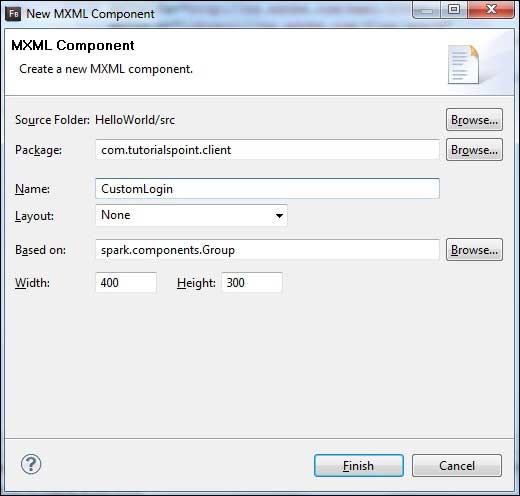Viewport: 520px width, 496px height.
Task: Browse for the Based on class
Action: point(474,250)
